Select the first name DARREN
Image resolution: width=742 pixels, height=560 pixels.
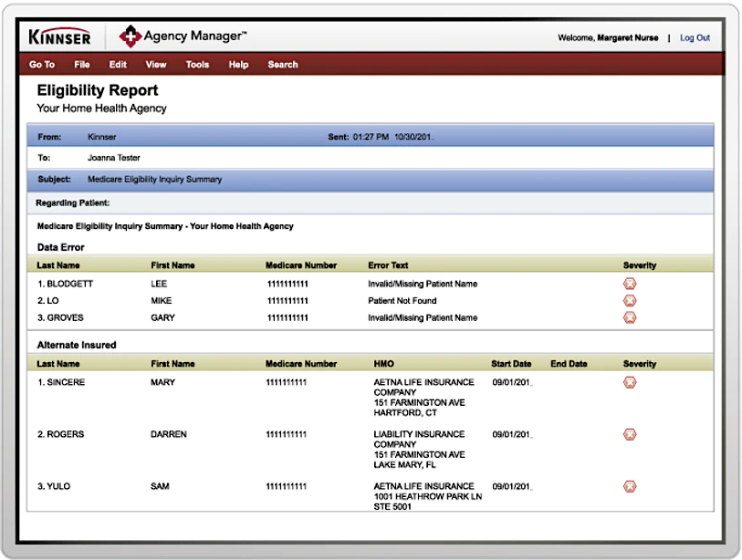(169, 434)
